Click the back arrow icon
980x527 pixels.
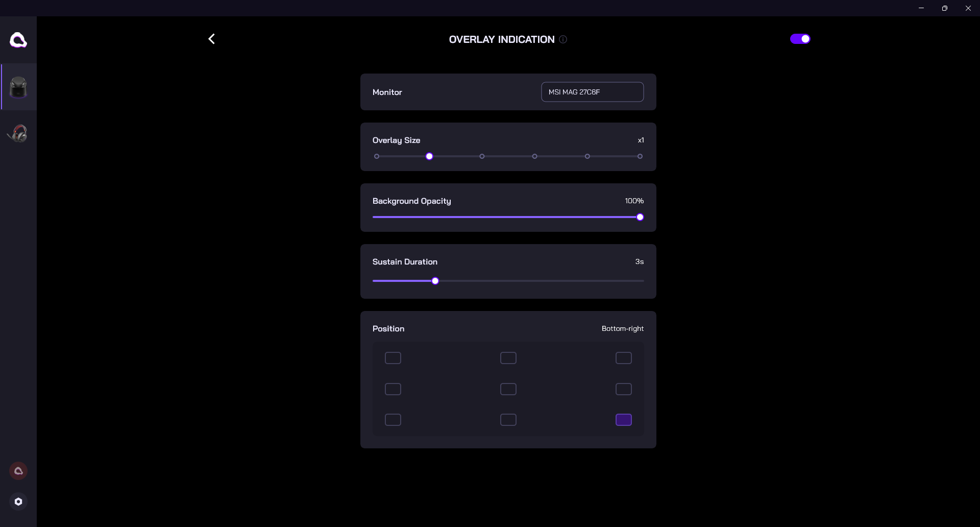click(x=211, y=39)
